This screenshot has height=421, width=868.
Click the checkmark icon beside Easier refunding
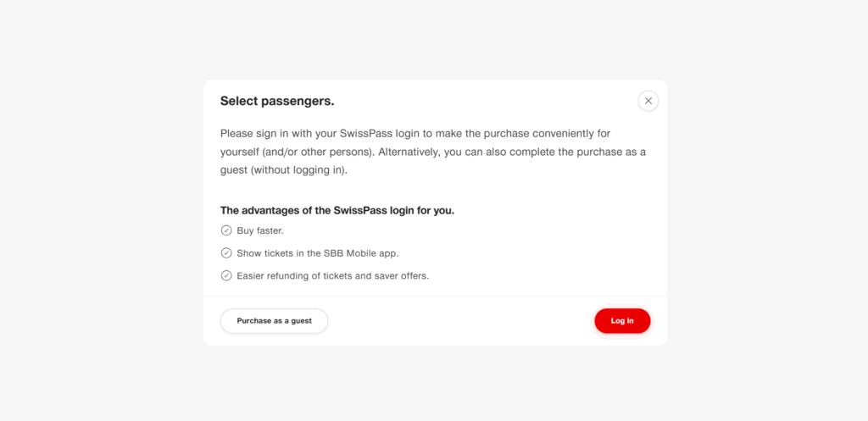click(226, 275)
